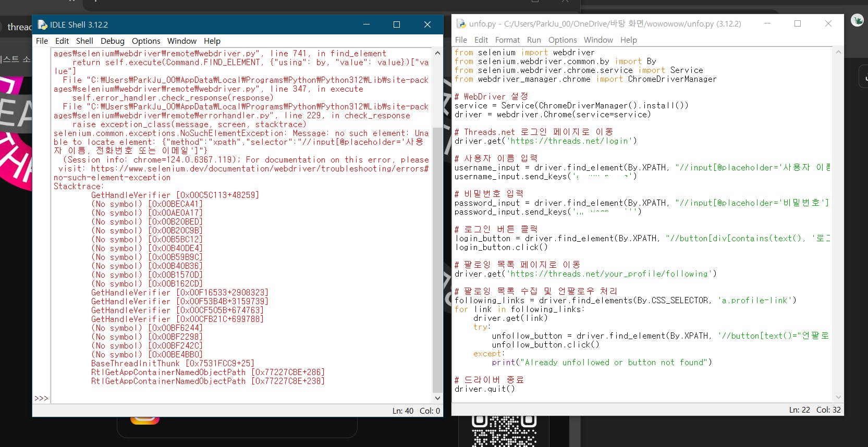Viewport: 868px width, 447px height.
Task: Click 'from selenium import webdriver' line
Action: click(x=524, y=53)
